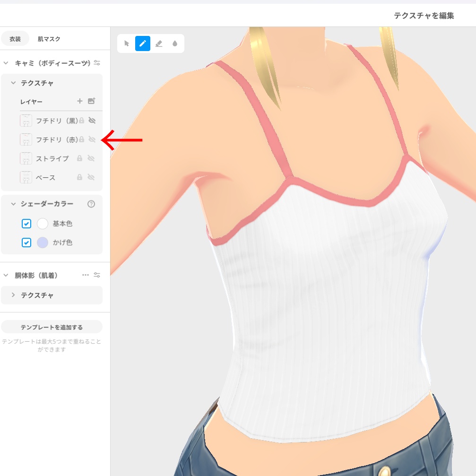Select ベース layer thumbnail

click(26, 177)
